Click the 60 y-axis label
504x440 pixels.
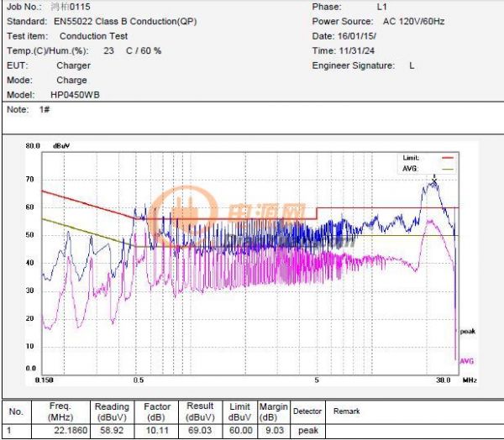(30, 207)
